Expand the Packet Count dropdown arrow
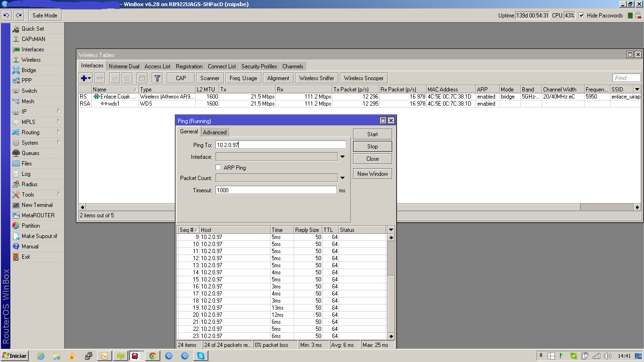The image size is (644, 362). tap(342, 178)
